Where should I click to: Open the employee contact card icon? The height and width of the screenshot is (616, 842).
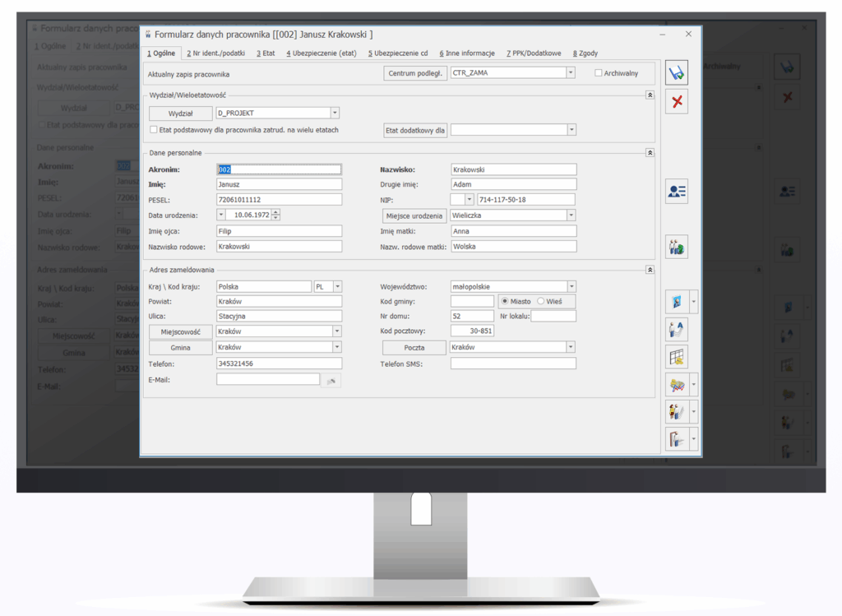tap(676, 191)
